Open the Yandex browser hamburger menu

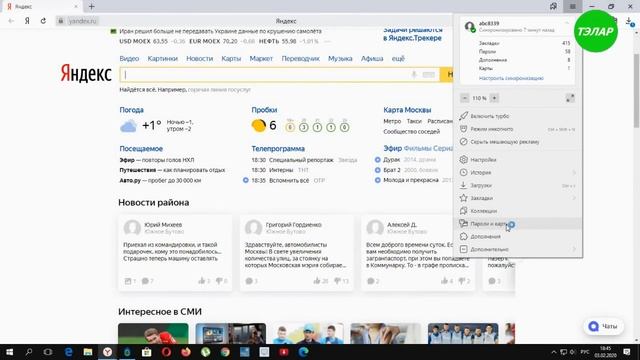(573, 7)
